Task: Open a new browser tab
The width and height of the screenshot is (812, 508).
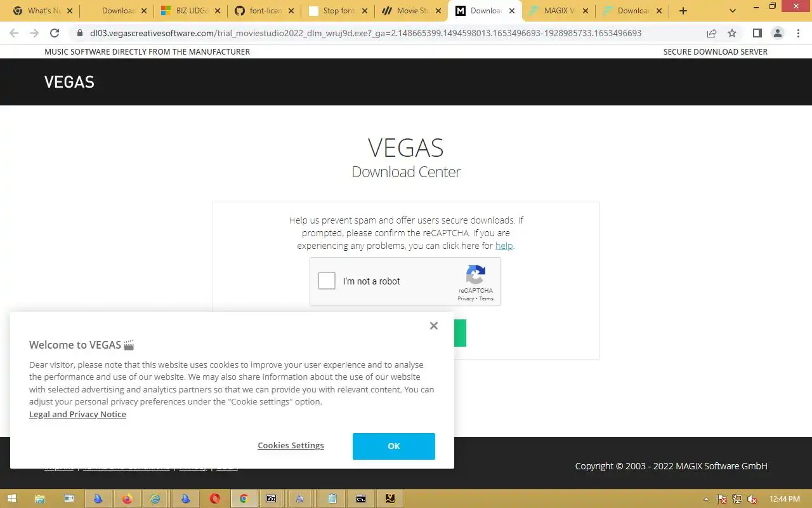Action: [683, 11]
